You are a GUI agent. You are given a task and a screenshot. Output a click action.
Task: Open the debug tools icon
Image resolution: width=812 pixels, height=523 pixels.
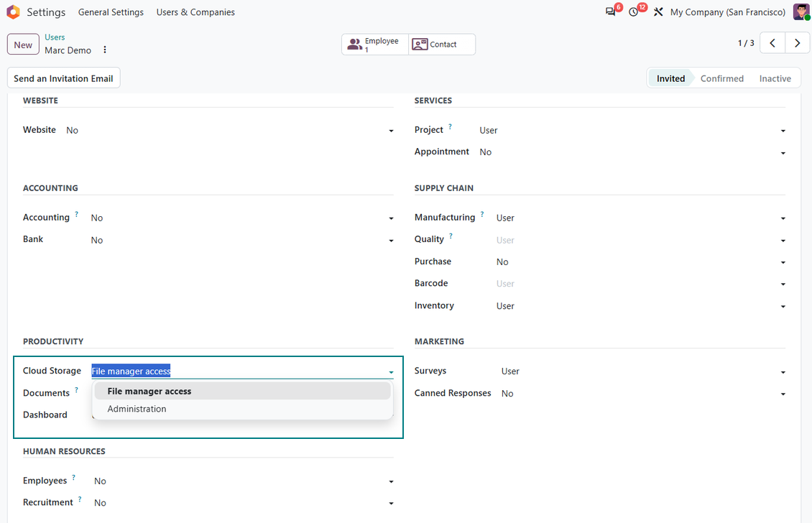(658, 12)
